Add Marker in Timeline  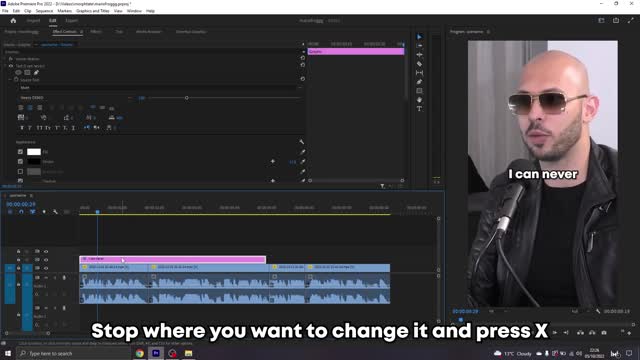[44, 212]
